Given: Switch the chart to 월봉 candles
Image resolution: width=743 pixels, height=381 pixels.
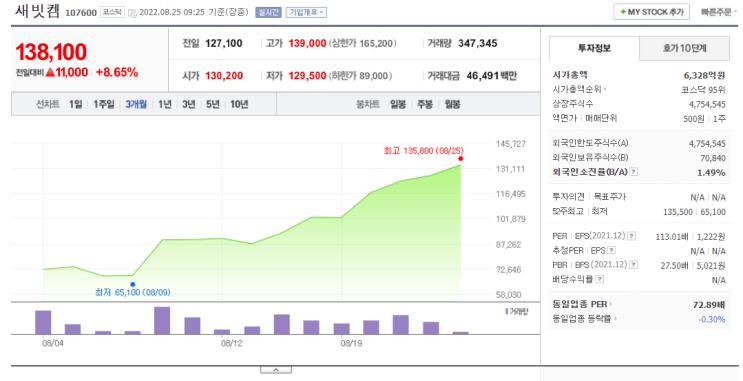Looking at the screenshot, I should [453, 104].
